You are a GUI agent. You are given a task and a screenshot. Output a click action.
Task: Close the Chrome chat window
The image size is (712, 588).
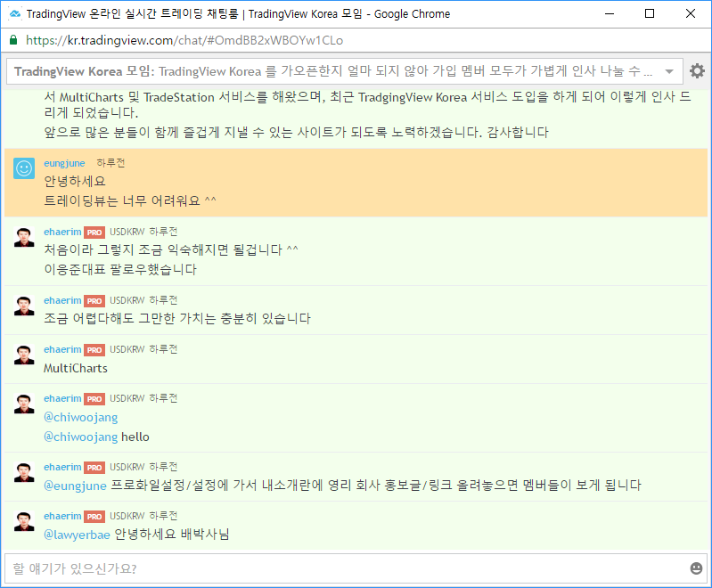tap(691, 13)
